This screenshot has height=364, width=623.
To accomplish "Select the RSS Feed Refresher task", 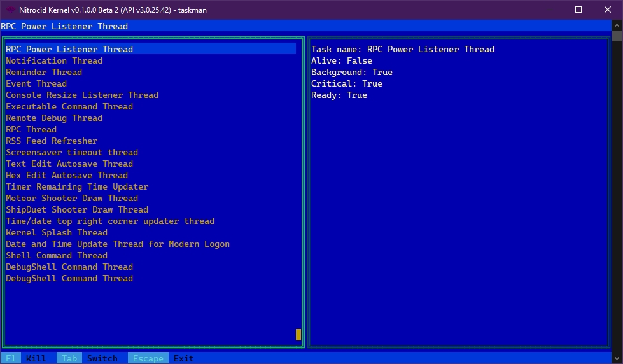I will pos(52,141).
